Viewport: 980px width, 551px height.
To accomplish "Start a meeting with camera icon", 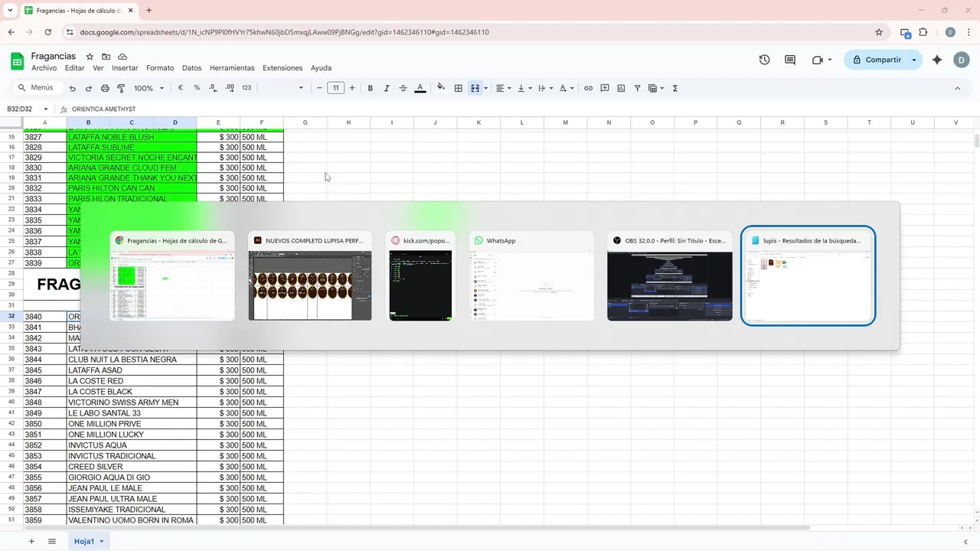I will pyautogui.click(x=817, y=60).
